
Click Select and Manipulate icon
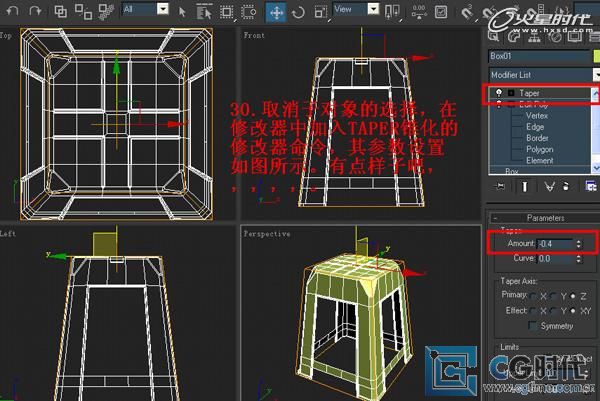pos(419,12)
